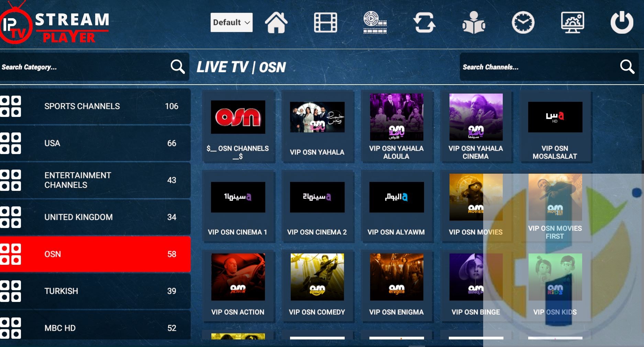Click the Search Channels input field
Viewport: 644px width, 347px height.
(533, 67)
